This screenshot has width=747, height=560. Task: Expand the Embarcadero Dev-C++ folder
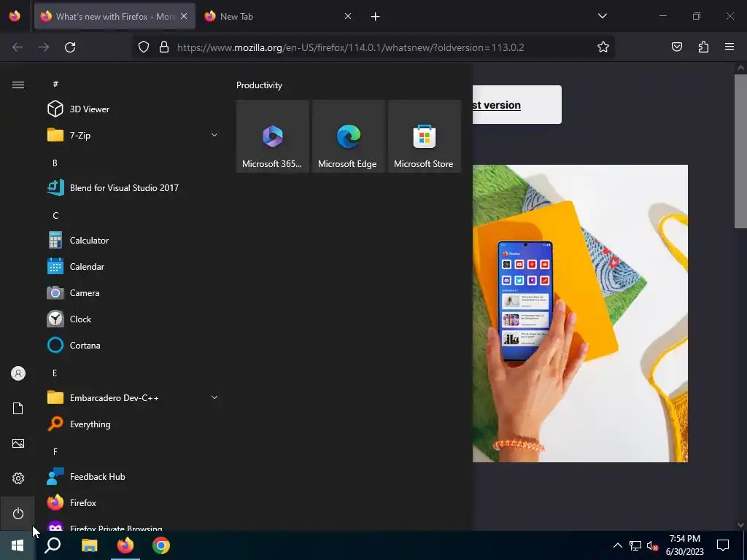pyautogui.click(x=133, y=397)
